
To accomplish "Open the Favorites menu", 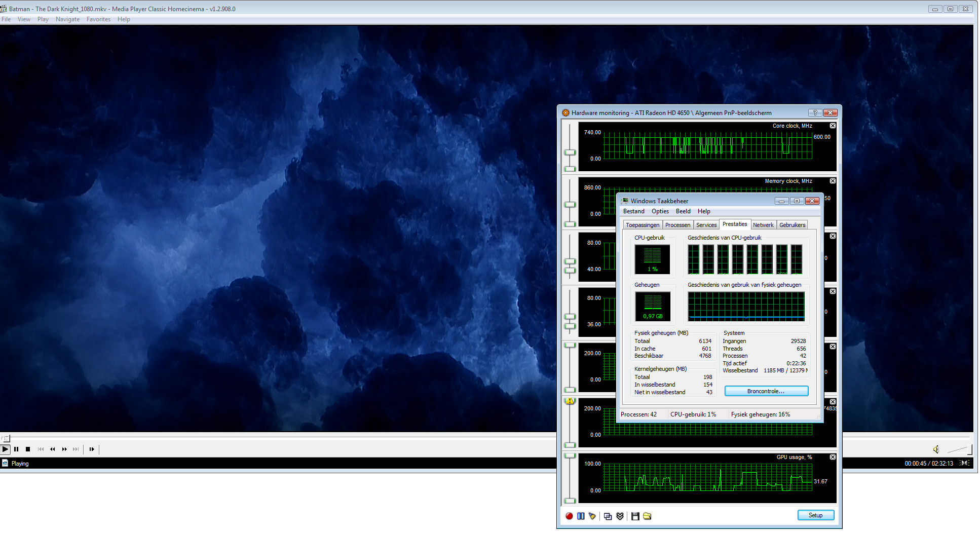I will 98,19.
